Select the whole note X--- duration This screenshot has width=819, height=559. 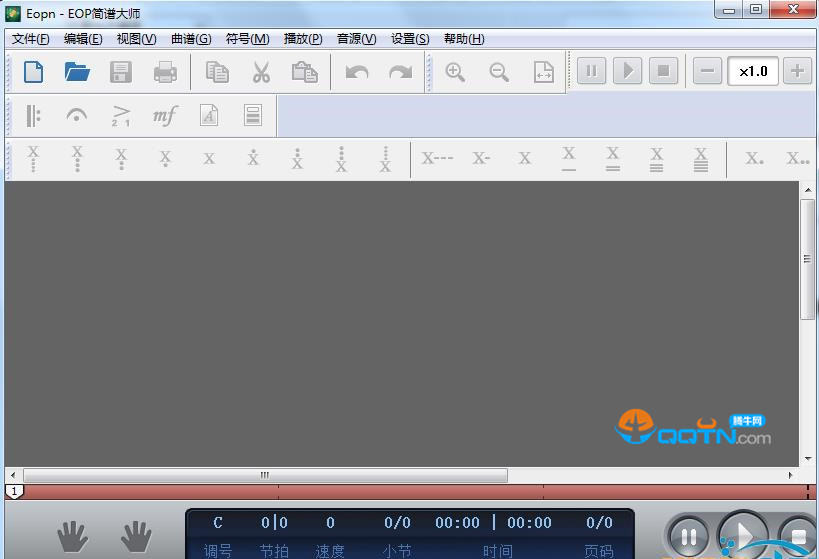tap(436, 158)
